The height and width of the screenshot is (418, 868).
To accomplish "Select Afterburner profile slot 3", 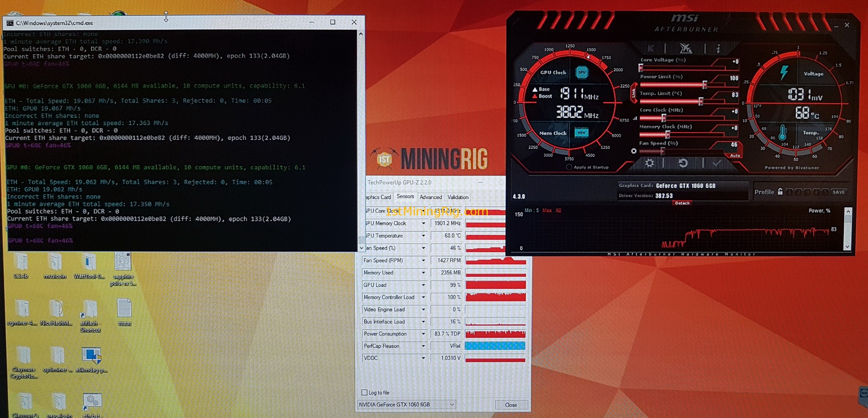I will coord(808,192).
